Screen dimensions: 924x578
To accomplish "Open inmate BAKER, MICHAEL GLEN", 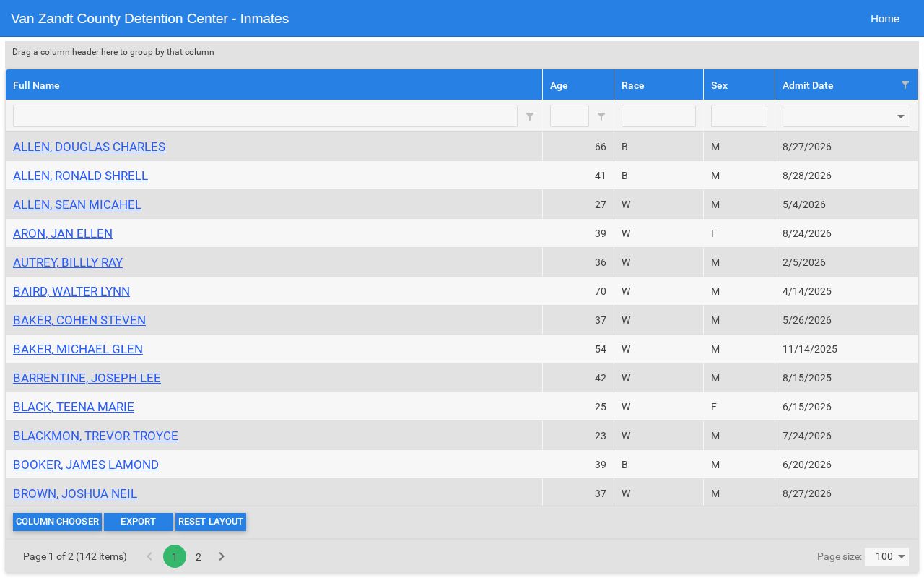I will (78, 349).
